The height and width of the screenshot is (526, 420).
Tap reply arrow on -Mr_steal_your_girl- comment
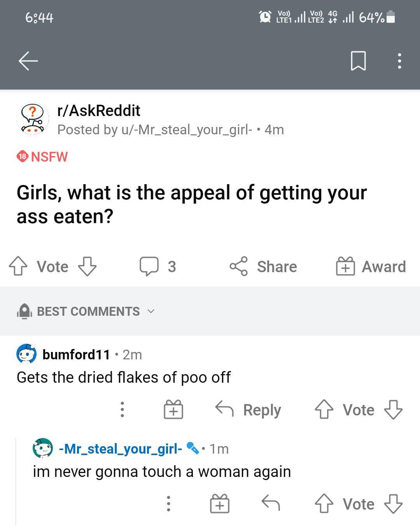(271, 503)
